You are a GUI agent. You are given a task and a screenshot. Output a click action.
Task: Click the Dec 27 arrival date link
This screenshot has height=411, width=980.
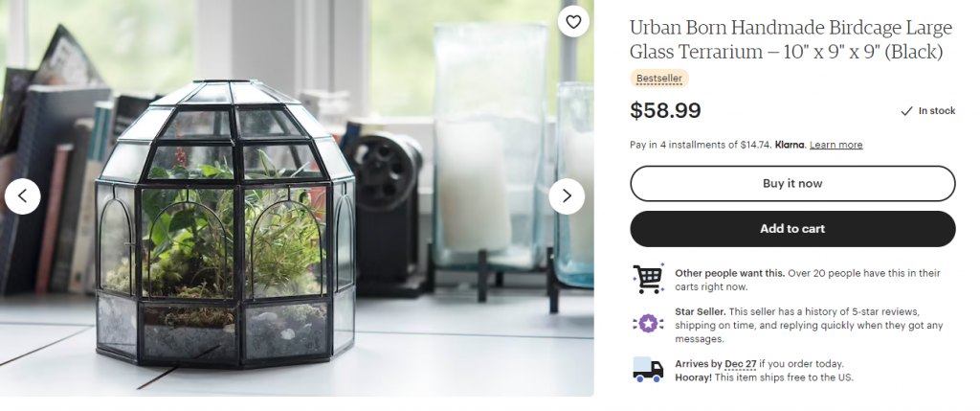pyautogui.click(x=741, y=364)
